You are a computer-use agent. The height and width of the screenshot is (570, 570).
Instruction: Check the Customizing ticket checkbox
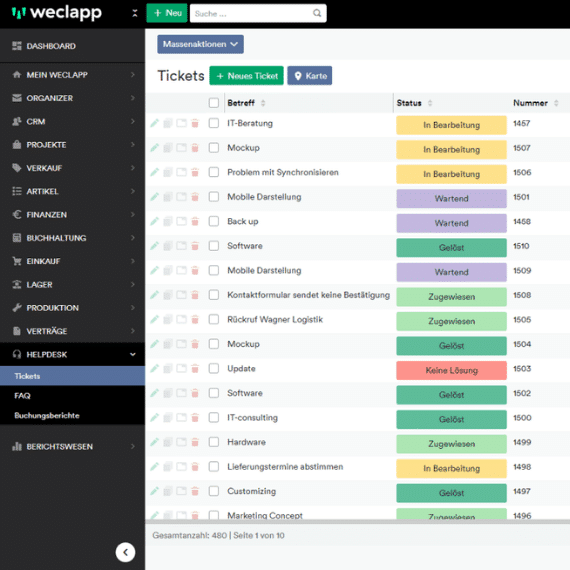click(214, 491)
